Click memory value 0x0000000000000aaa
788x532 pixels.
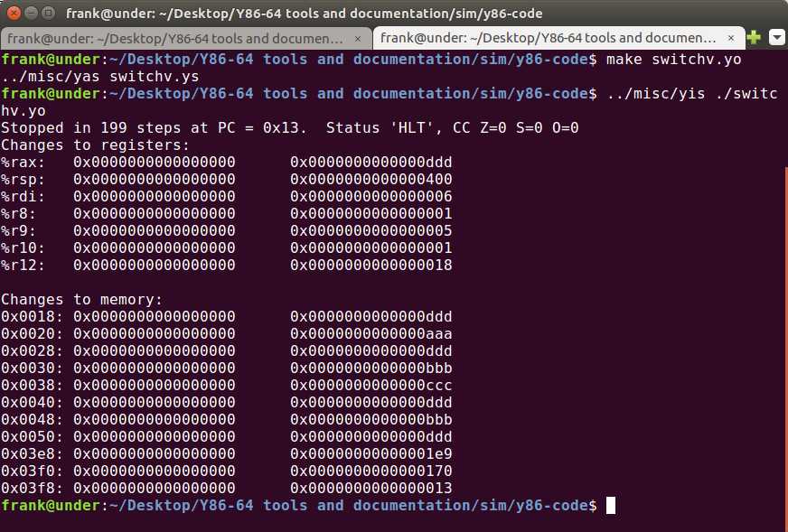tap(371, 334)
